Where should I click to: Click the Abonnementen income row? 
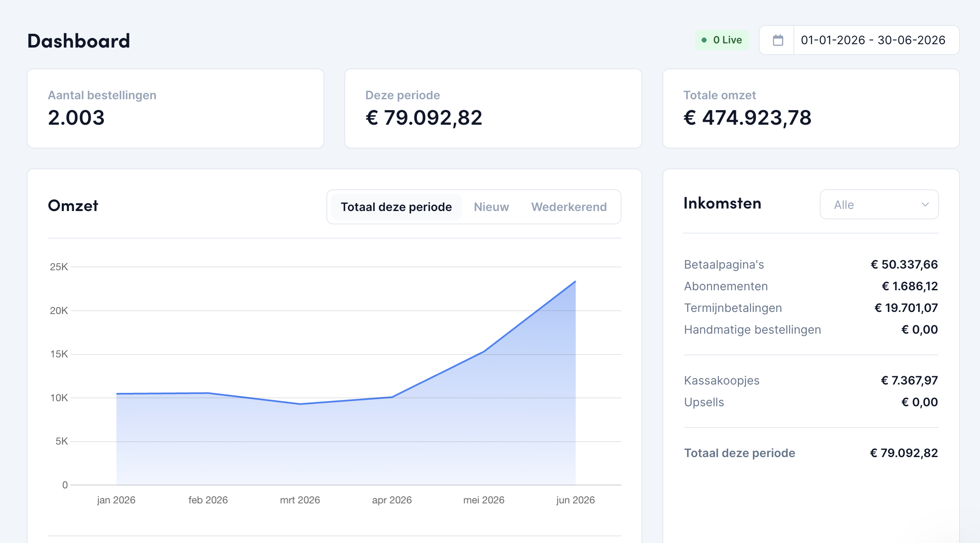811,286
